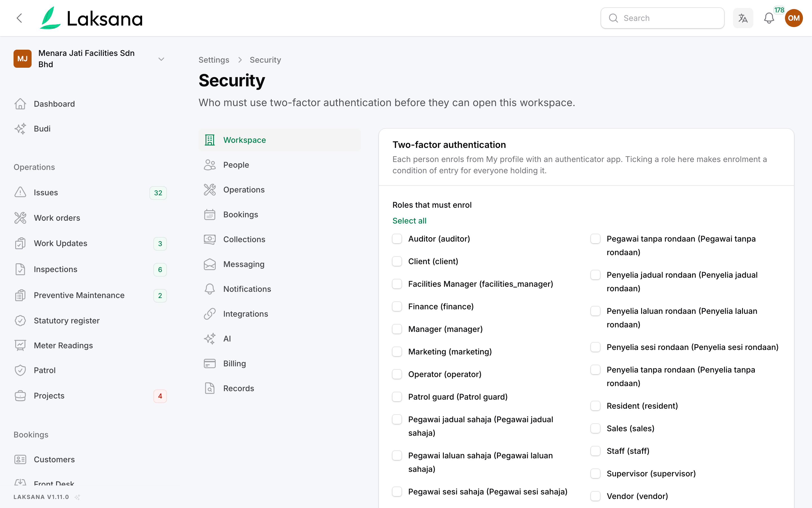
Task: Open the Records settings section
Action: pos(279,388)
